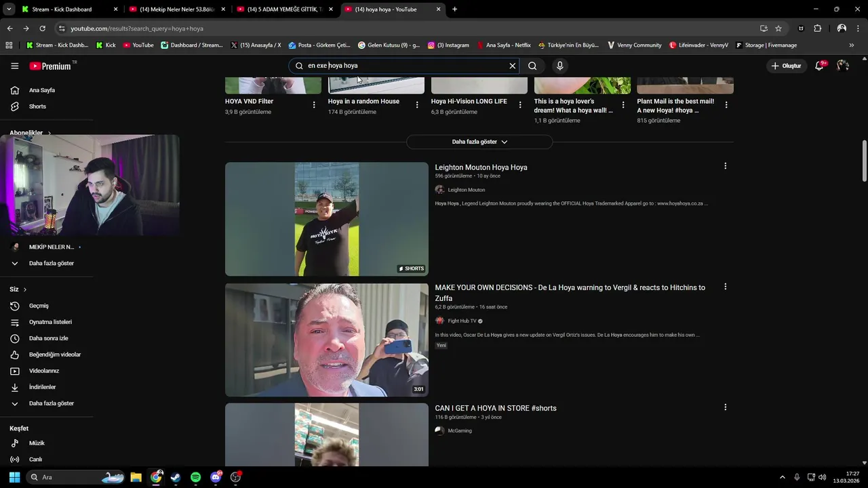Image resolution: width=868 pixels, height=488 pixels.
Task: Go to YouTube Premium home logo
Action: coord(50,66)
